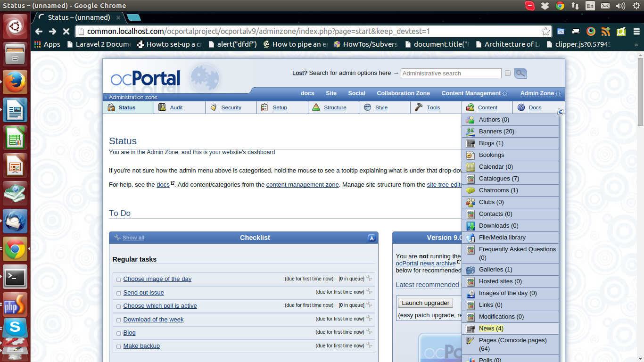This screenshot has width=644, height=362.
Task: Open Firefox from the Ubuntu launcher
Action: 15,82
